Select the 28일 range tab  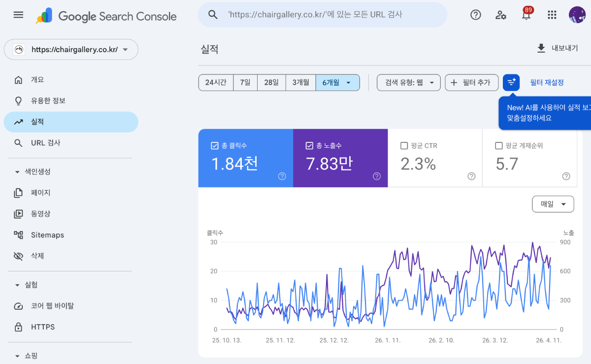tap(271, 82)
